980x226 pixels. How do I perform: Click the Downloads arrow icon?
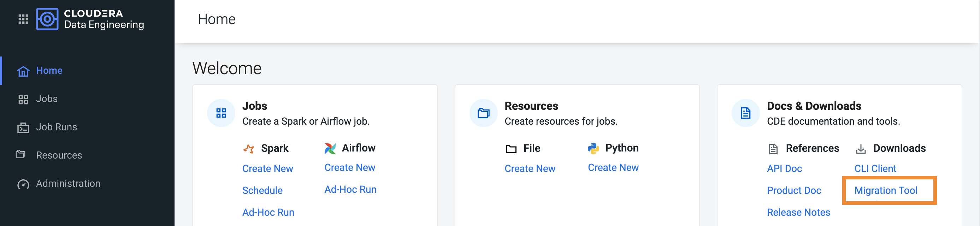(x=861, y=149)
